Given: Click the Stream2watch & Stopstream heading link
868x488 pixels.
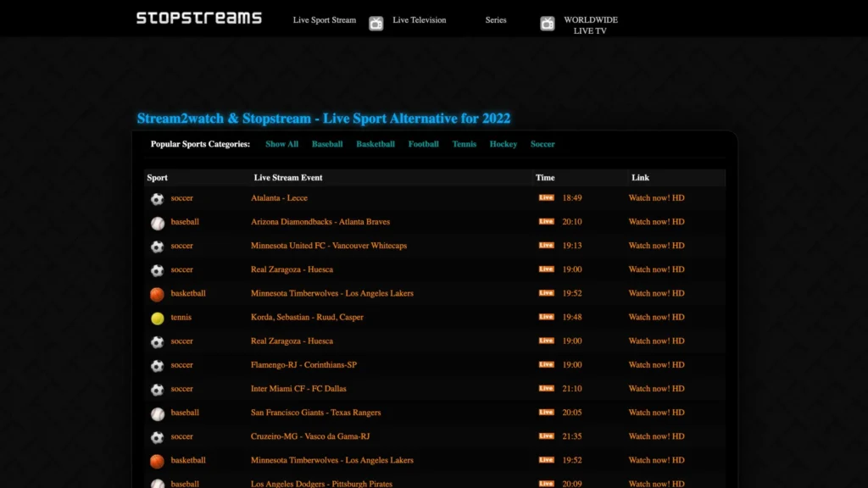Looking at the screenshot, I should [325, 118].
